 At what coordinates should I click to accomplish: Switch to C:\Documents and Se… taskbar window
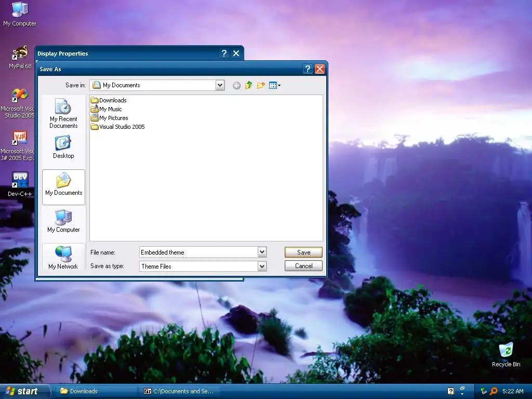[x=179, y=391]
